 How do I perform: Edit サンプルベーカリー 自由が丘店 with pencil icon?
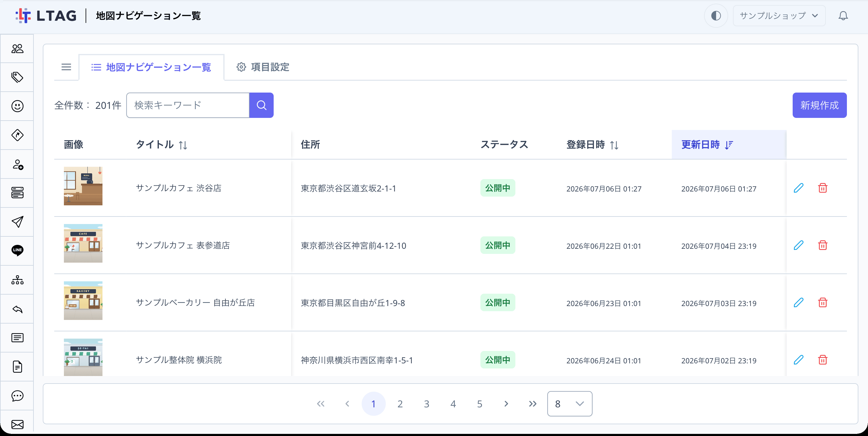pyautogui.click(x=799, y=302)
